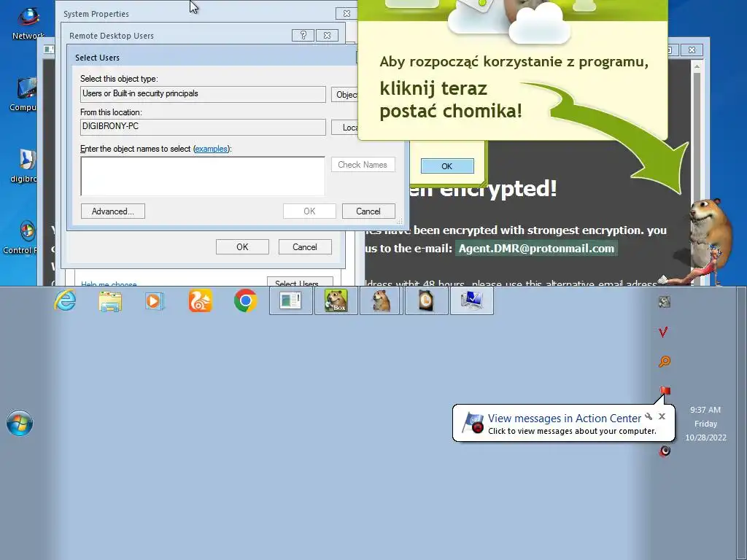Click Agent.DMR@protonmail.com email address
The height and width of the screenshot is (560, 747).
click(536, 248)
